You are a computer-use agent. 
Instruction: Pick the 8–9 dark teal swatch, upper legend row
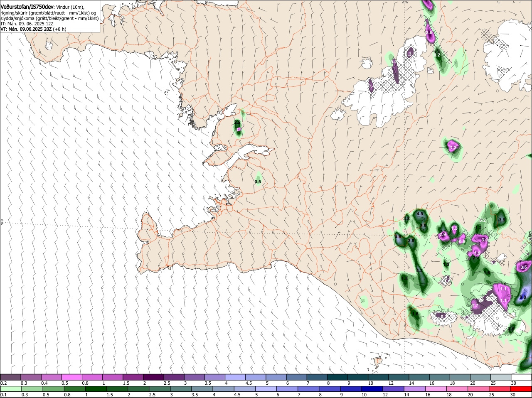pyautogui.click(x=337, y=377)
